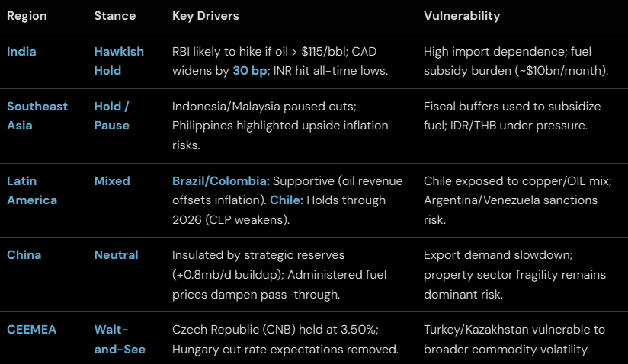This screenshot has height=364, width=628.
Task: Click the Neutral stance for China
Action: tap(116, 255)
